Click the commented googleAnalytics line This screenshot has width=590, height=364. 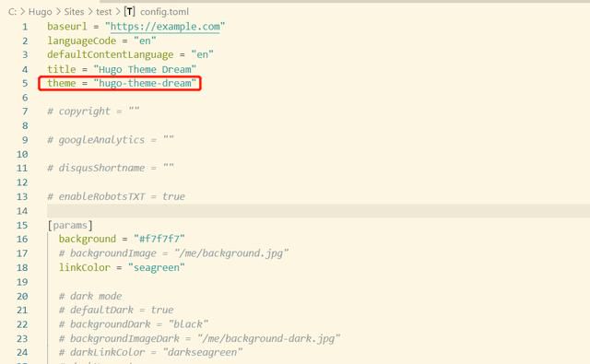point(111,140)
